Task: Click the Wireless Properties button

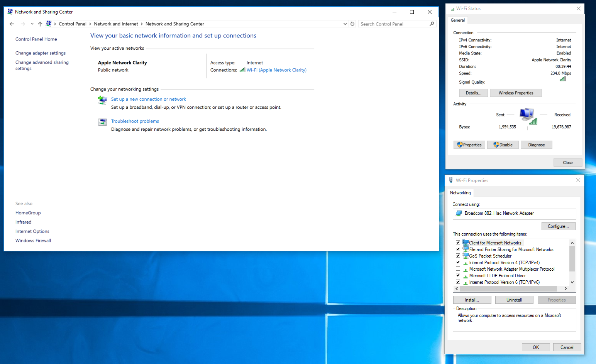Action: (x=516, y=93)
